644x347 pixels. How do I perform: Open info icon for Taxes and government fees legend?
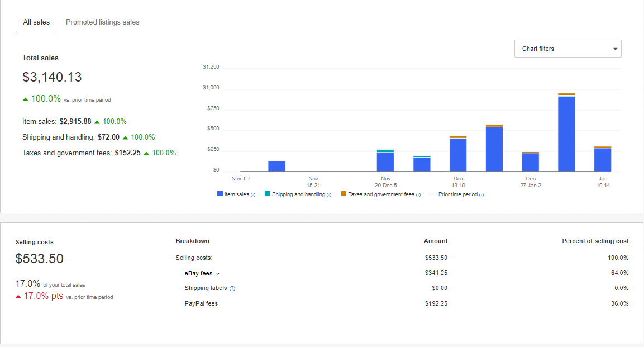point(418,195)
